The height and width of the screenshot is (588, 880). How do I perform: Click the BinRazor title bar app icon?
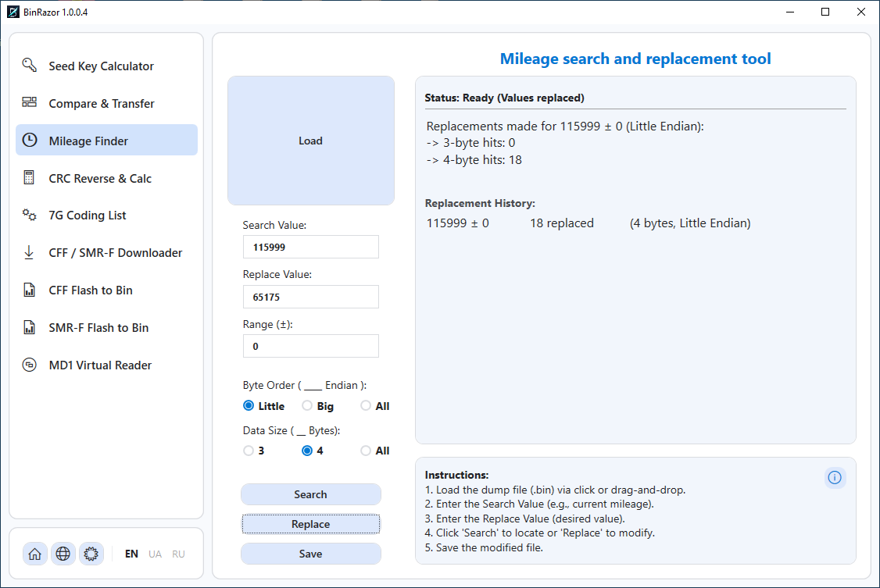[13, 12]
